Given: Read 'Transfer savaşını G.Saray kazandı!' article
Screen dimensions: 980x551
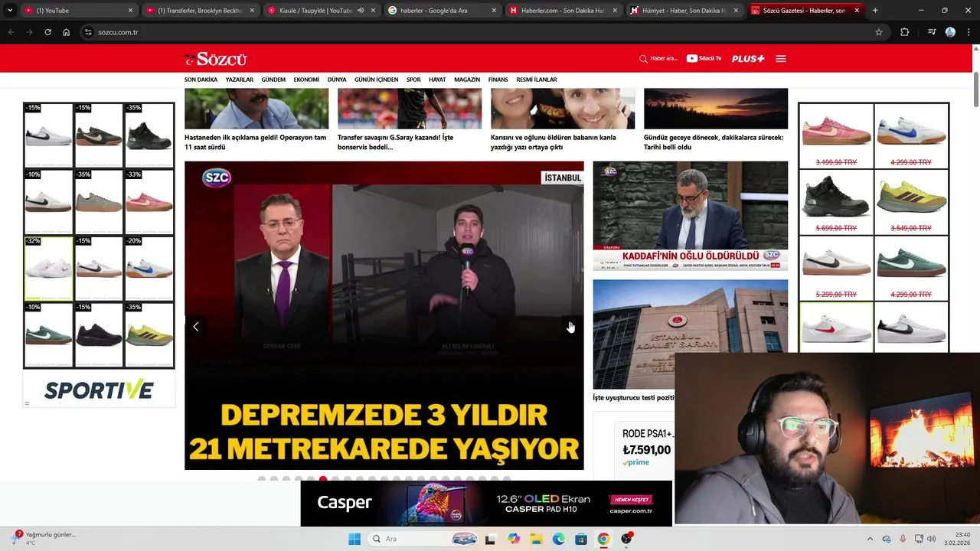Looking at the screenshot, I should 396,142.
